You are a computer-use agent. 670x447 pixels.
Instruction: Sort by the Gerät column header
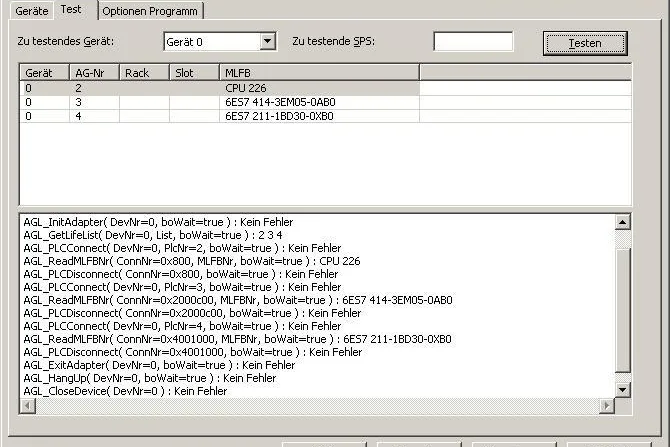click(44, 73)
